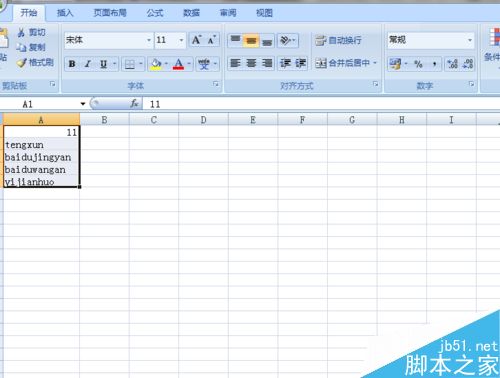Open the Data (数据) tab
Screen dimensions: 500x378
[x=191, y=13]
